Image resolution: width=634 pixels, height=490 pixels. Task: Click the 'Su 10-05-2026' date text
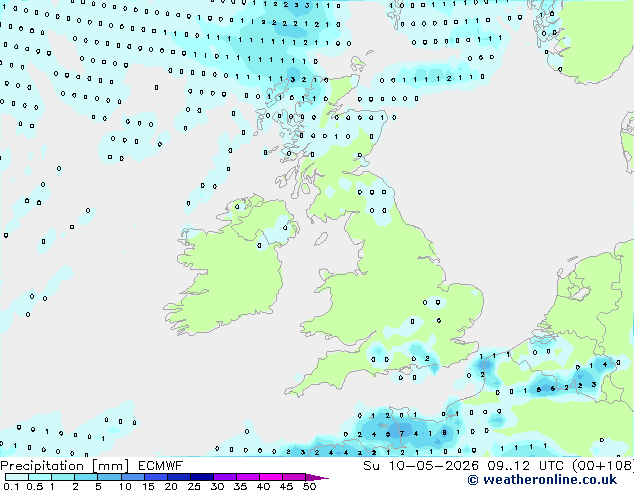[421, 466]
